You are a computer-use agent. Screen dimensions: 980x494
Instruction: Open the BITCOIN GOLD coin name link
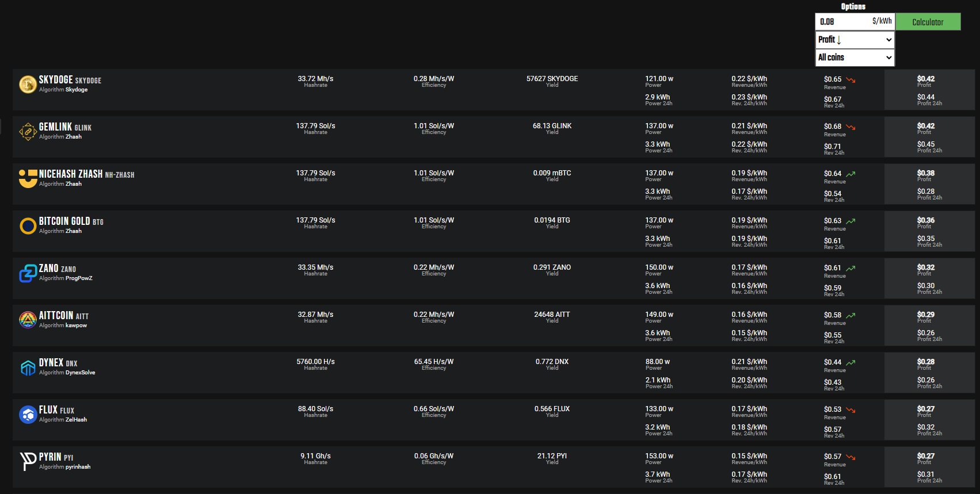pyautogui.click(x=64, y=221)
